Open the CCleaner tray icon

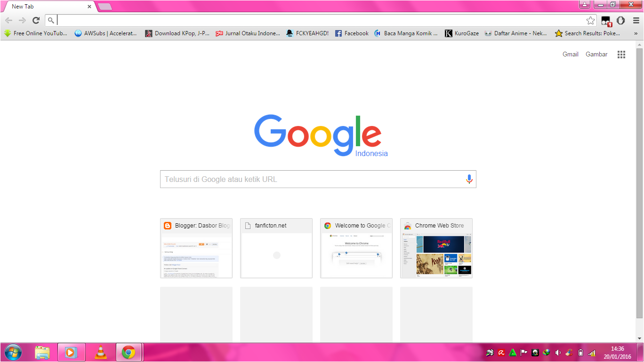coord(569,353)
